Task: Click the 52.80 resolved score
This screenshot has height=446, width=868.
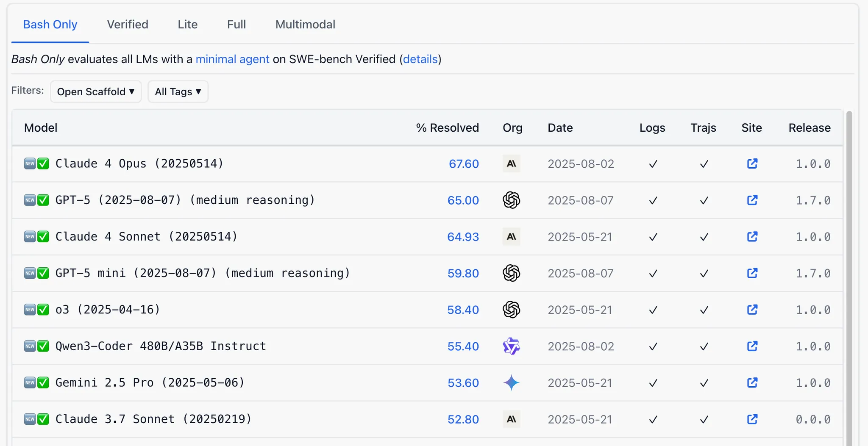Action: click(x=463, y=419)
